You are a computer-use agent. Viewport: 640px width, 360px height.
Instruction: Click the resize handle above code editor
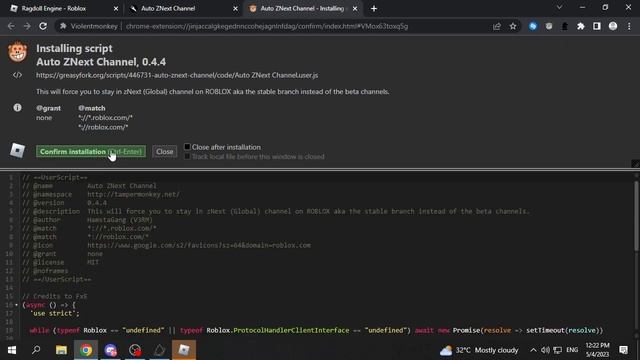[x=636, y=163]
